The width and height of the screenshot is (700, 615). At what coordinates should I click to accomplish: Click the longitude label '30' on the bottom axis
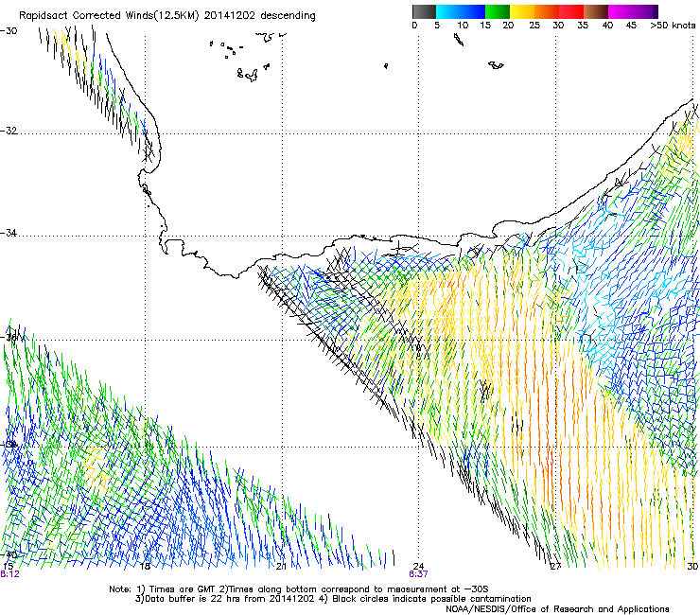coord(692,567)
